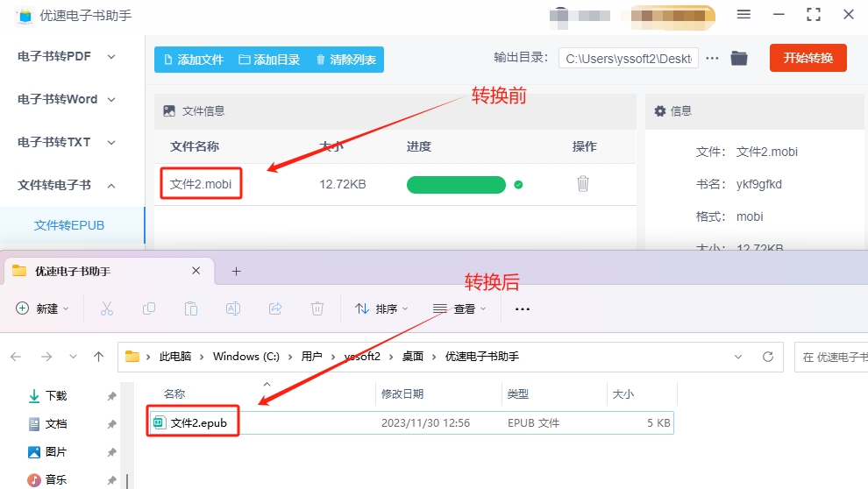Screen dimensions: 868x489
Task: Click the 文件名称 column header
Action: click(195, 146)
